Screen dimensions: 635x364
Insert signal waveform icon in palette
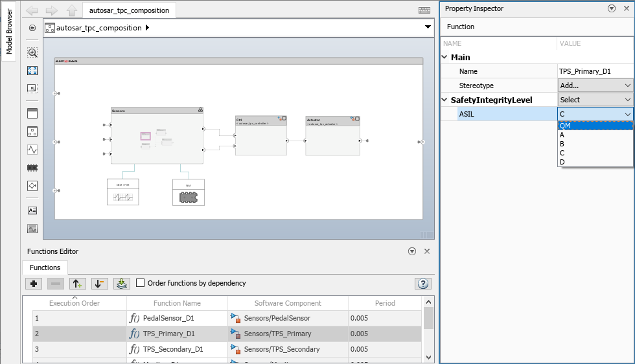(32, 150)
